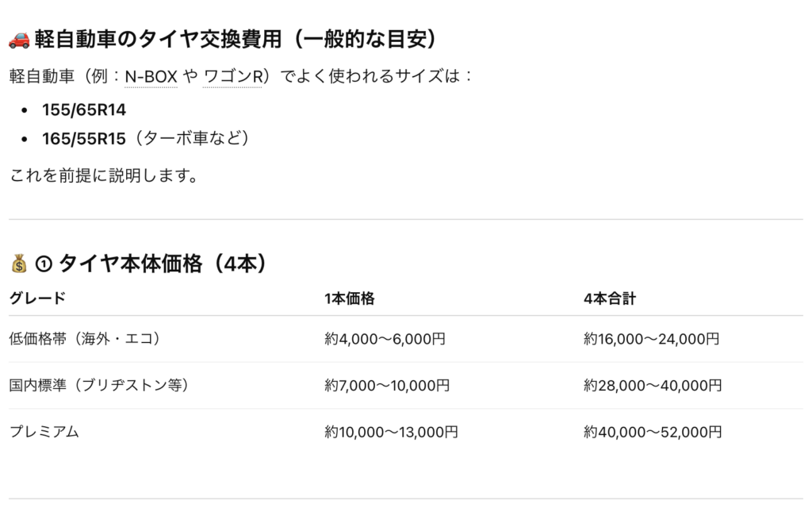
Task: Click the グレード column header
Action: [37, 299]
